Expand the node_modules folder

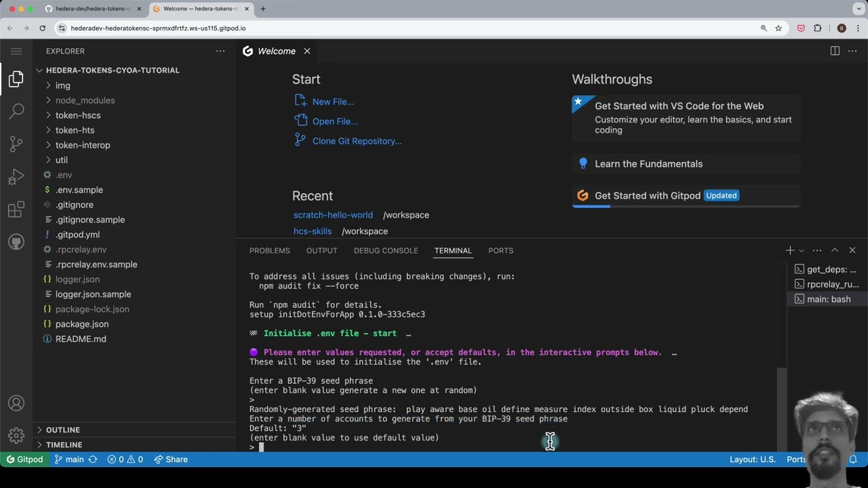85,100
